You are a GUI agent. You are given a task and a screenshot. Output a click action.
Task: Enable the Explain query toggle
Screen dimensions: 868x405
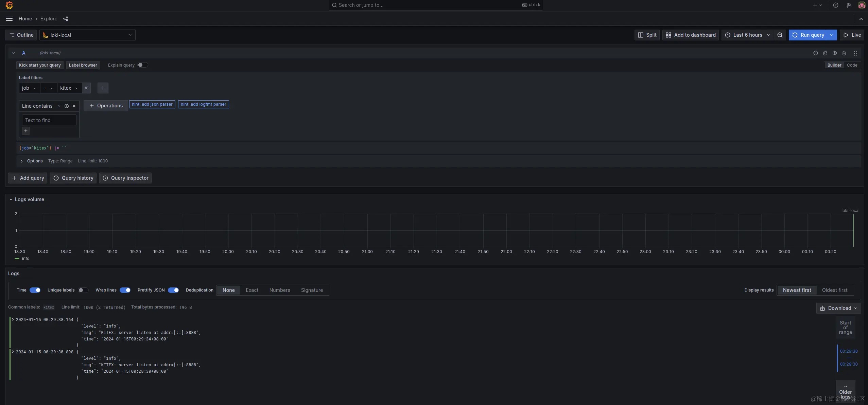pyautogui.click(x=143, y=65)
